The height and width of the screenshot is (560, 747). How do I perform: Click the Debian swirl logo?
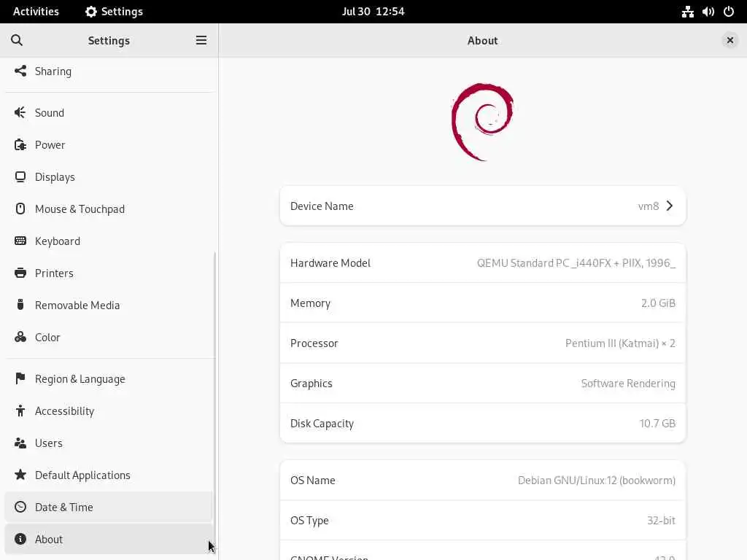tap(482, 122)
